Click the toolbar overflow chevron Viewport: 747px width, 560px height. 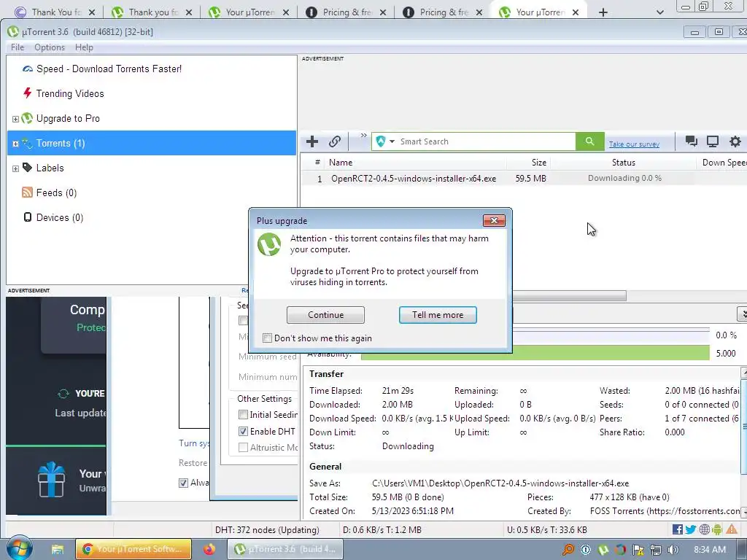coord(363,136)
